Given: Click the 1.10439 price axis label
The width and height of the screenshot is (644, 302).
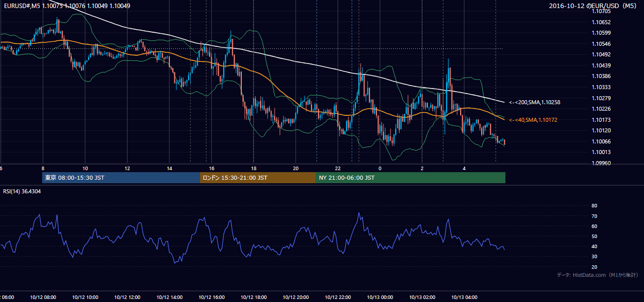Looking at the screenshot, I should coord(602,65).
